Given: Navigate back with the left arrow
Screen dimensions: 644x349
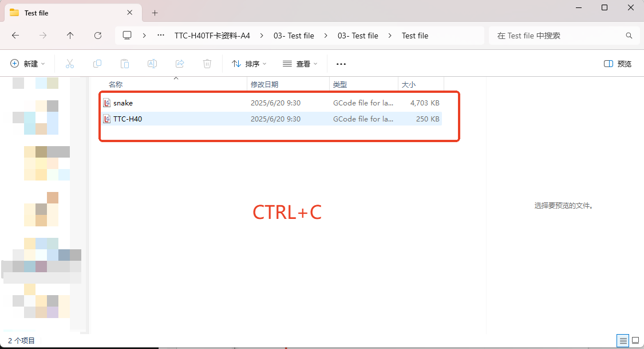Looking at the screenshot, I should [15, 36].
